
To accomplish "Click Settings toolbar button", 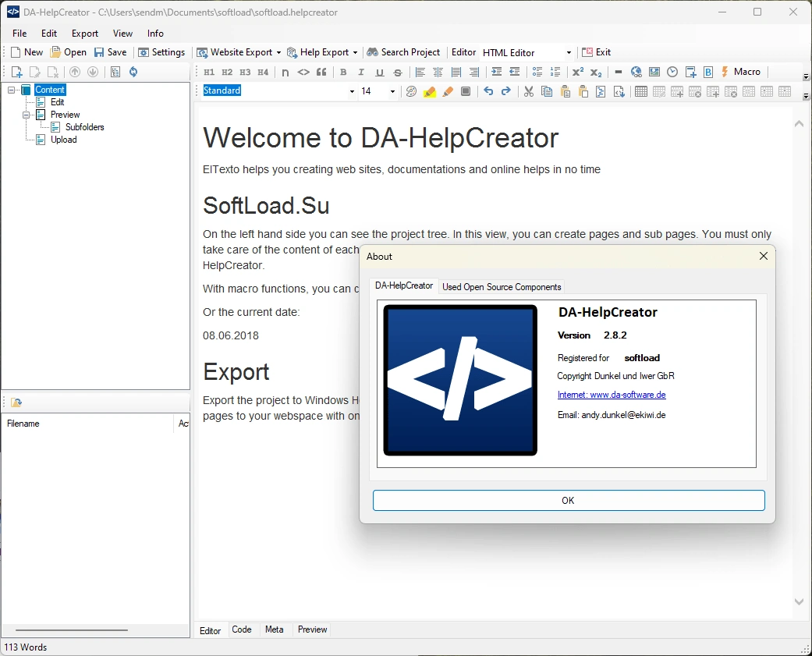I will 161,52.
